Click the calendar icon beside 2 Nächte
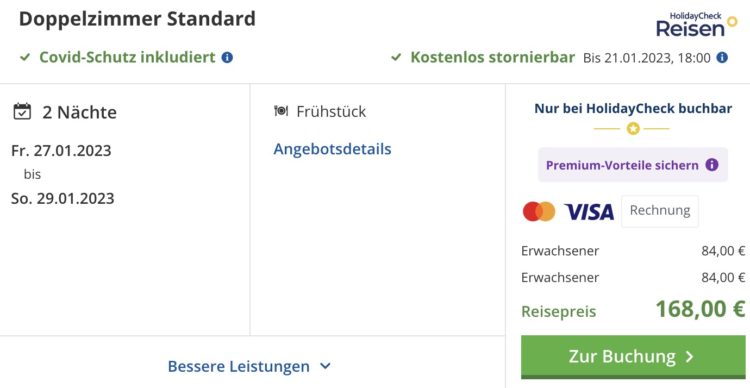Screen dimensions: 750x388 pyautogui.click(x=22, y=111)
